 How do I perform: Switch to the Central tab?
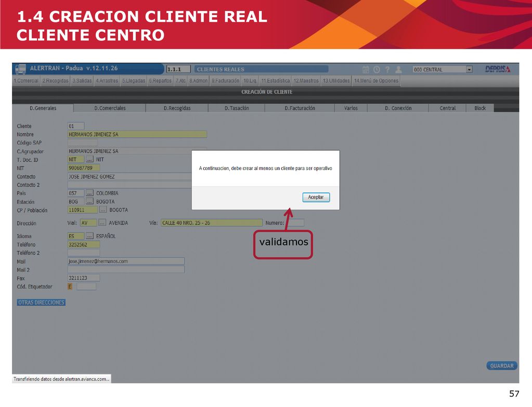448,108
